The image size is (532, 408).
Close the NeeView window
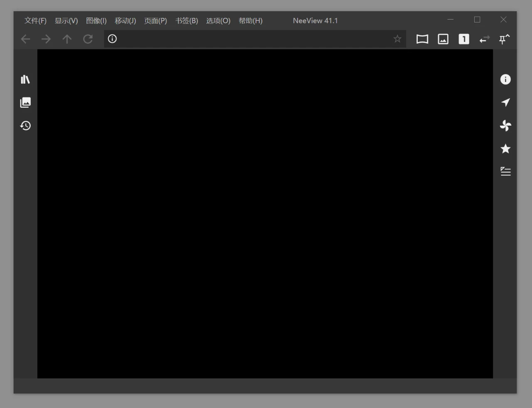click(503, 20)
